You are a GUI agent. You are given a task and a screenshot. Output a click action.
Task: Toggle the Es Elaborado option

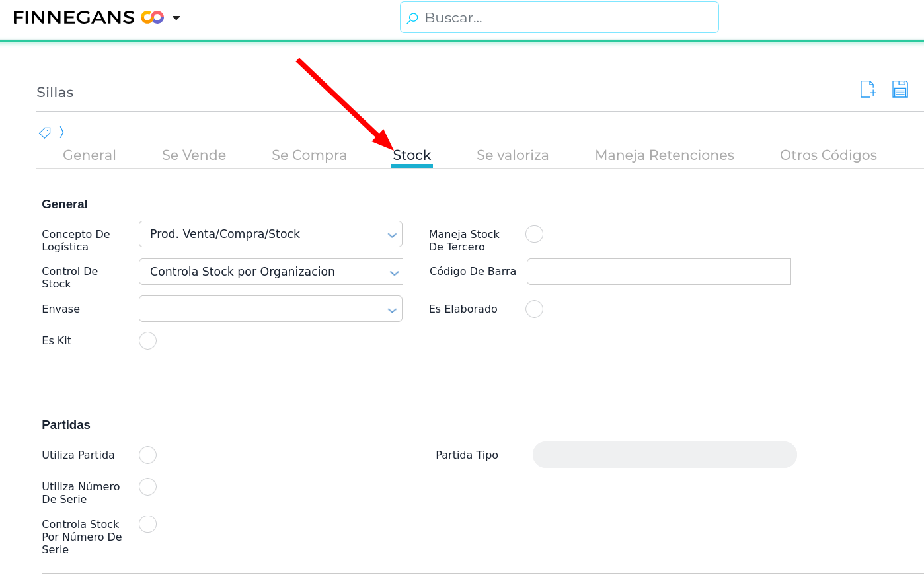534,309
